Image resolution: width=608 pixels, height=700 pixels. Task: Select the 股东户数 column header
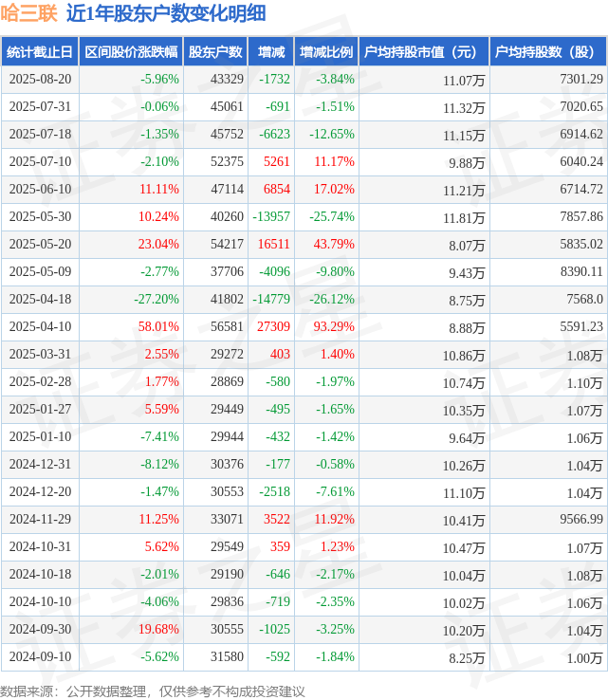(x=215, y=52)
